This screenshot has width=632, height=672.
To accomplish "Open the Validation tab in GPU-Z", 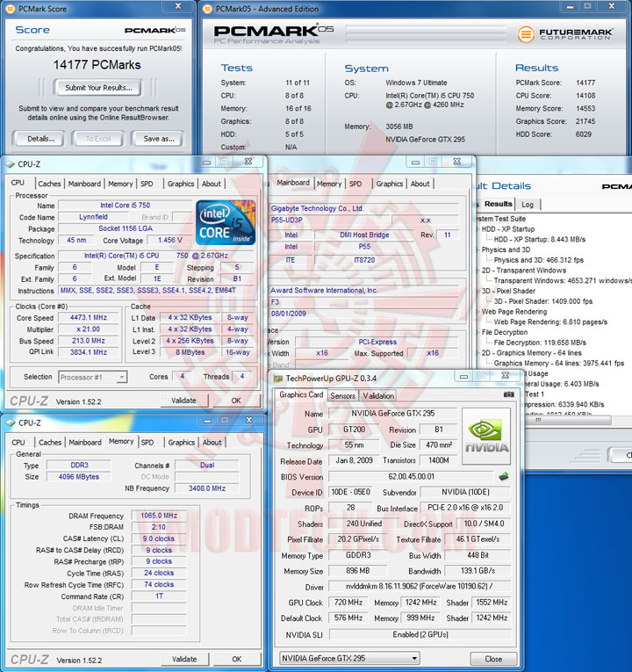I will point(378,395).
